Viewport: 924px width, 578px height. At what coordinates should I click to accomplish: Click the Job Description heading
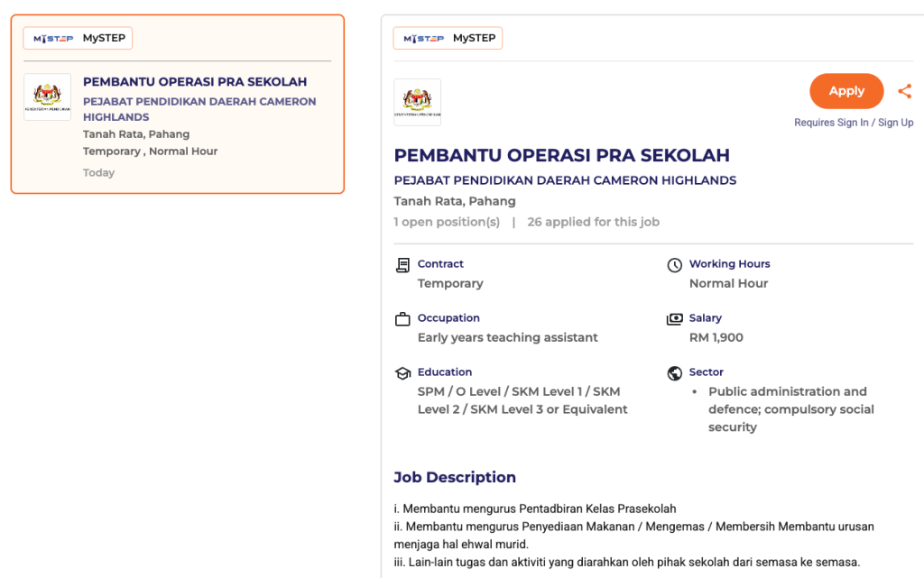pos(455,477)
